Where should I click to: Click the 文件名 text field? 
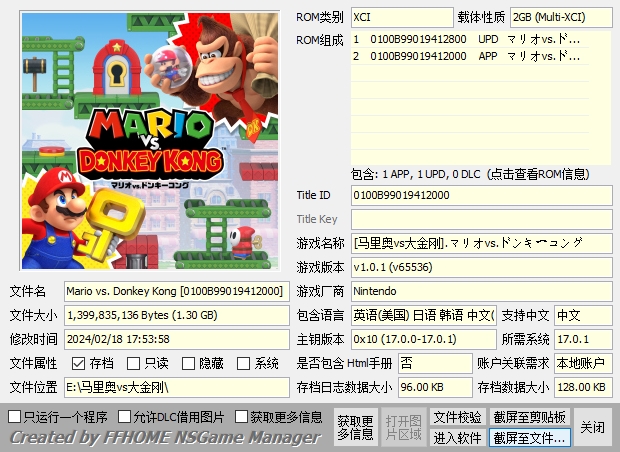[176, 291]
